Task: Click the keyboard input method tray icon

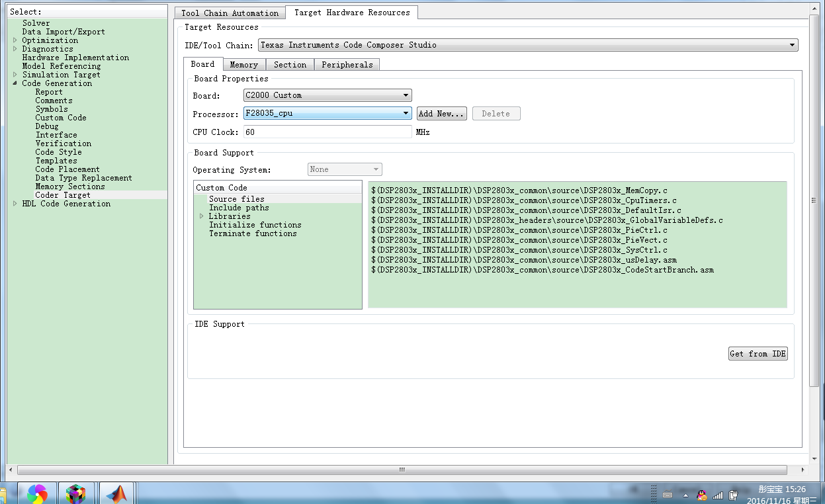Action: [x=668, y=495]
